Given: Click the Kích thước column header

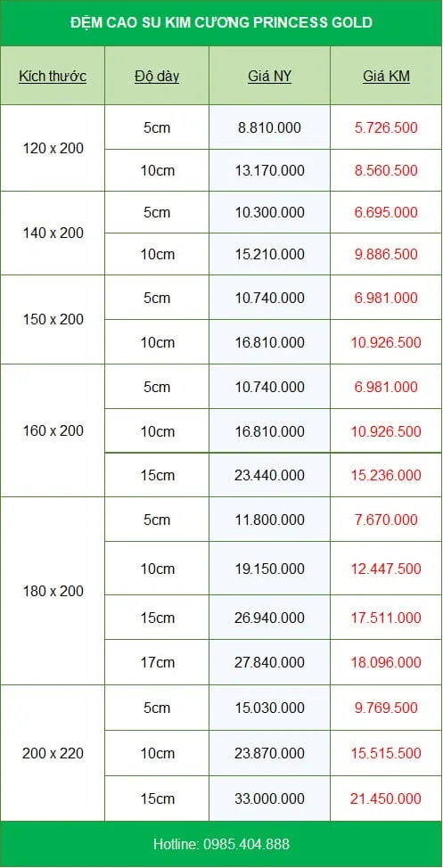Looking at the screenshot, I should (x=53, y=76).
